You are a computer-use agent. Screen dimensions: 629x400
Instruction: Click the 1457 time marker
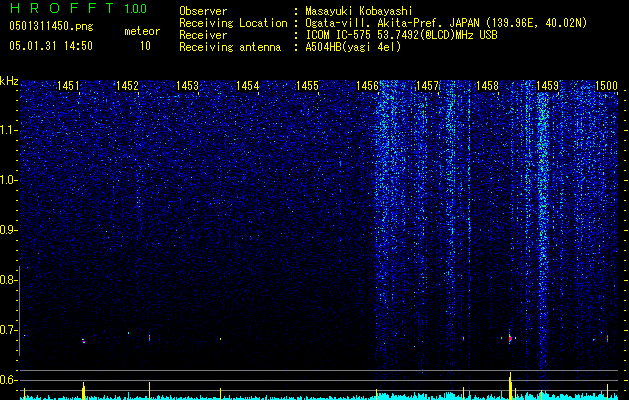click(427, 85)
